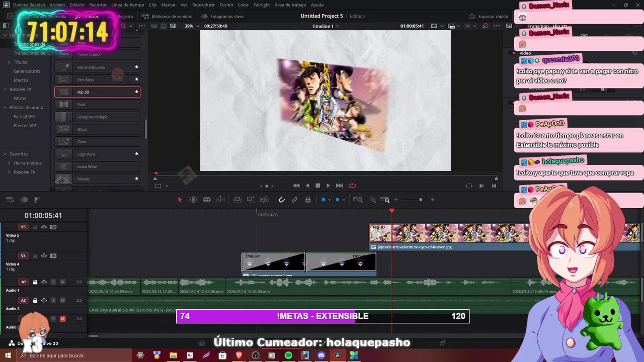Click the timeline timecode 01:00:05:41 field
This screenshot has height=362, width=644.
pos(43,215)
